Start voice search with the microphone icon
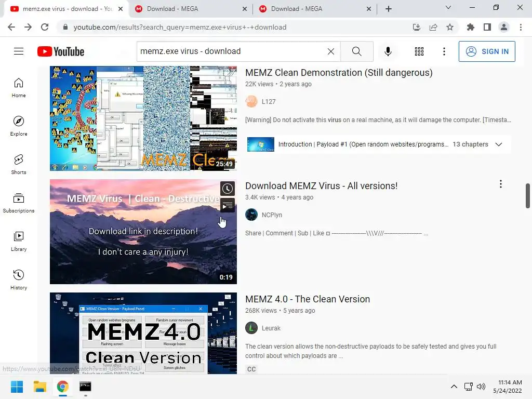This screenshot has width=532, height=399. [x=388, y=51]
